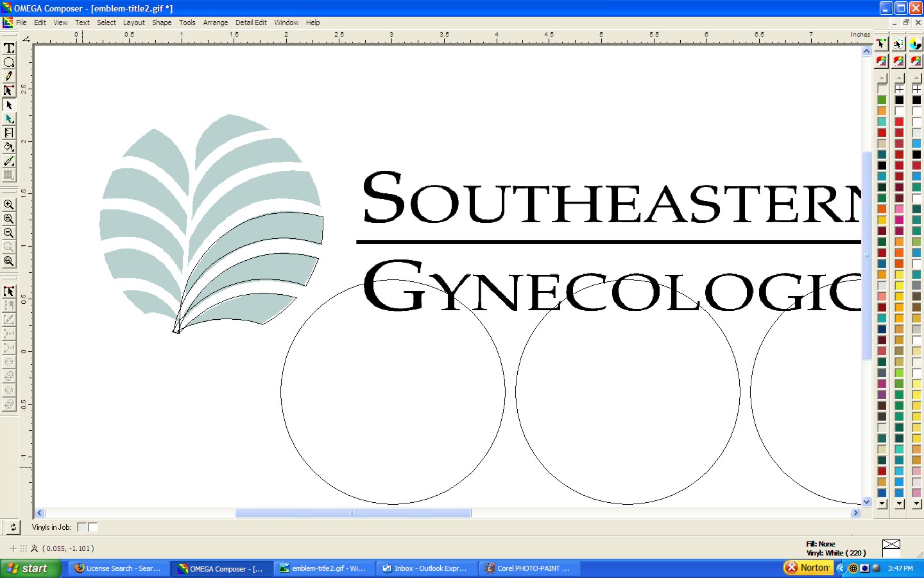This screenshot has height=578, width=924.
Task: Select the paint bucket fill tool
Action: [x=9, y=147]
